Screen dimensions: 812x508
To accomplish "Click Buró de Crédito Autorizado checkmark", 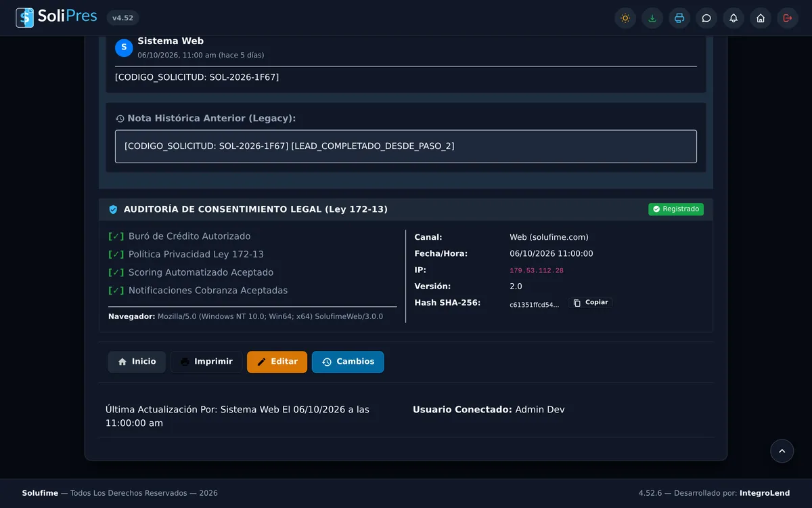I will (x=116, y=236).
